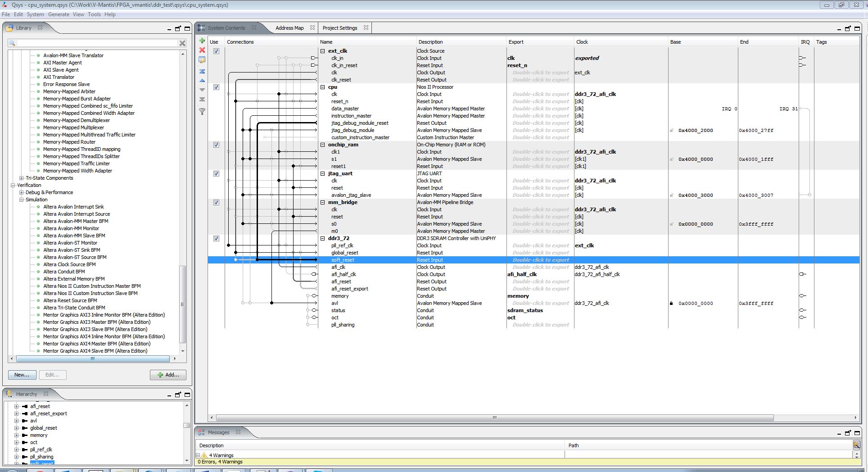The height and width of the screenshot is (472, 868).
Task: Click the System Contents horizontal scrollbar
Action: pyautogui.click(x=494, y=418)
